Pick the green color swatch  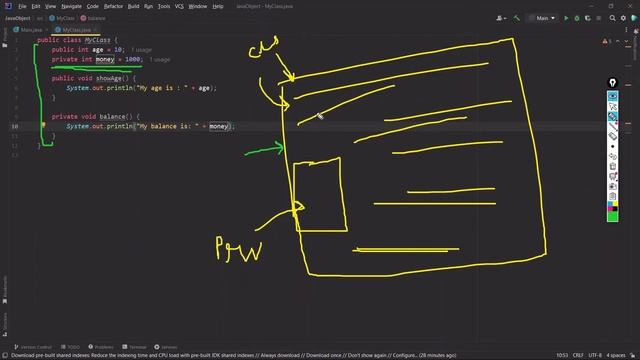click(613, 216)
